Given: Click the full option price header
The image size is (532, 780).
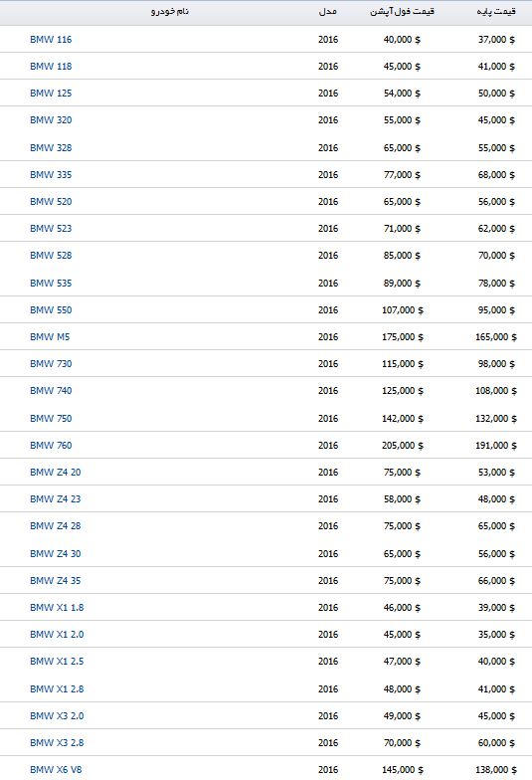Looking at the screenshot, I should coord(402,11).
